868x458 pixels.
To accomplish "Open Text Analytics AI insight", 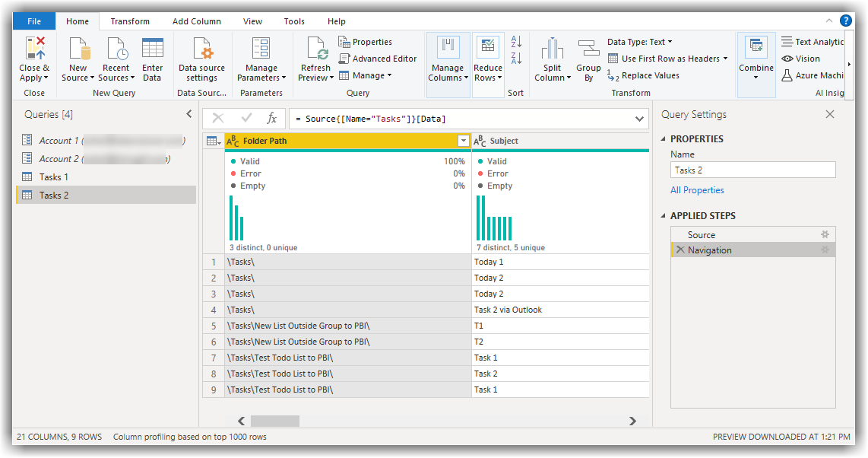I will coord(813,42).
